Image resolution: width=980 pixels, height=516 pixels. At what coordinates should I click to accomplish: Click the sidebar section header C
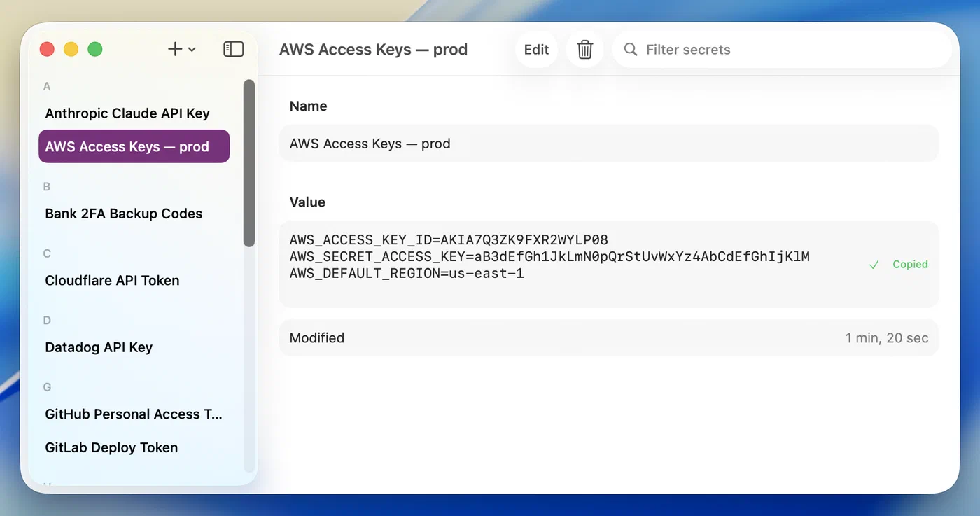coord(47,253)
